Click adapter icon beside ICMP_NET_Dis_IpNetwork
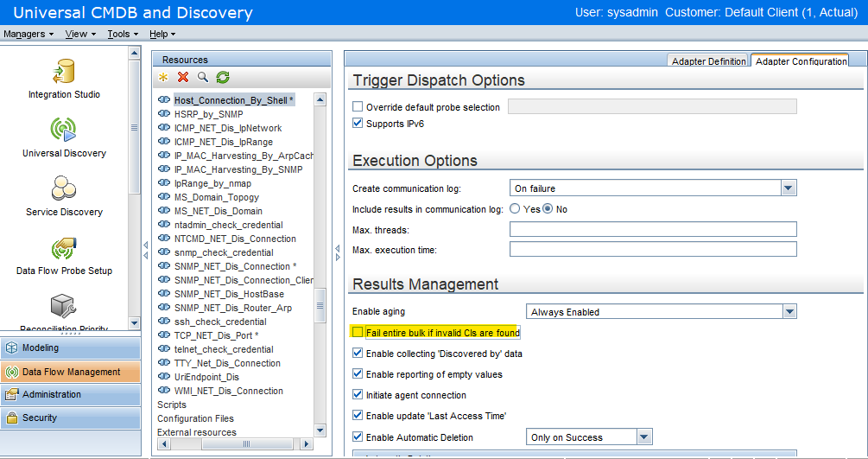The height and width of the screenshot is (459, 868). pos(164,128)
